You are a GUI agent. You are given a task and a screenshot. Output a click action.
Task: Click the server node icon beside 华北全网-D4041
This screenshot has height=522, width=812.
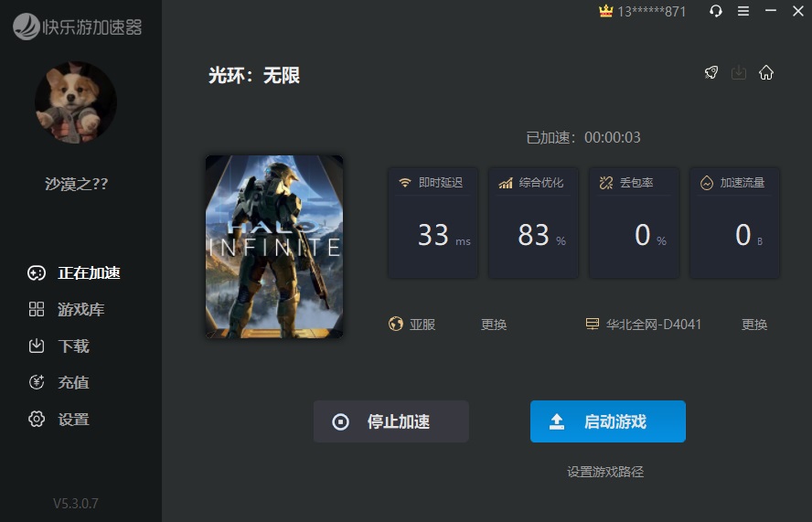[593, 325]
